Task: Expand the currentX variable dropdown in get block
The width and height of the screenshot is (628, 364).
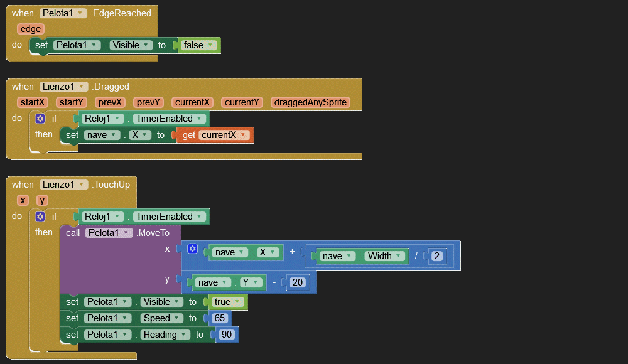Action: (244, 135)
